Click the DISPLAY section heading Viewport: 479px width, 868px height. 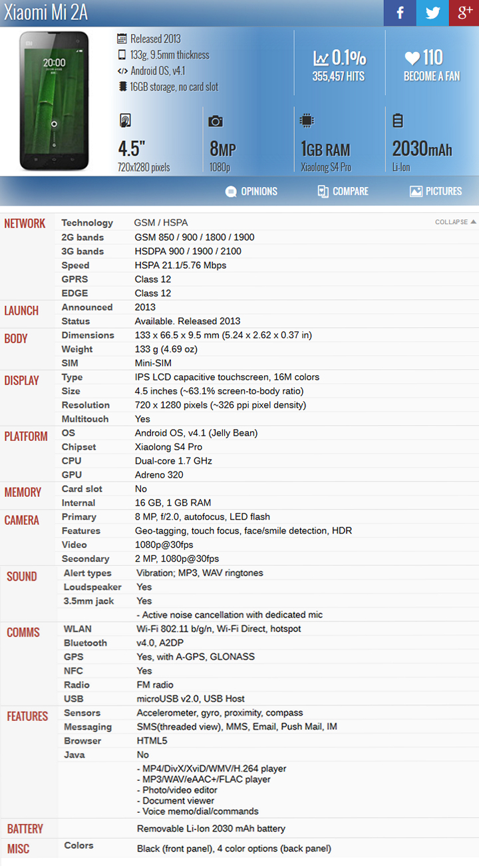tap(21, 380)
